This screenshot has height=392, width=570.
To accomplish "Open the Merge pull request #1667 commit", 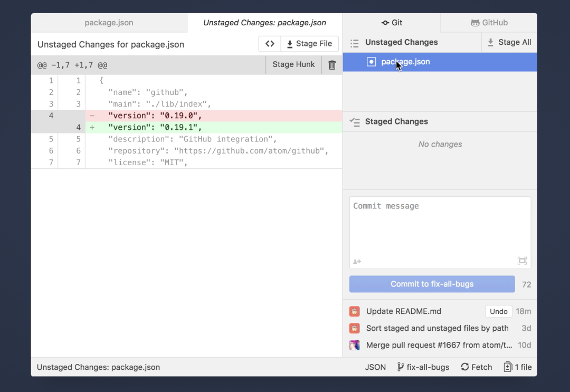I will pos(439,345).
